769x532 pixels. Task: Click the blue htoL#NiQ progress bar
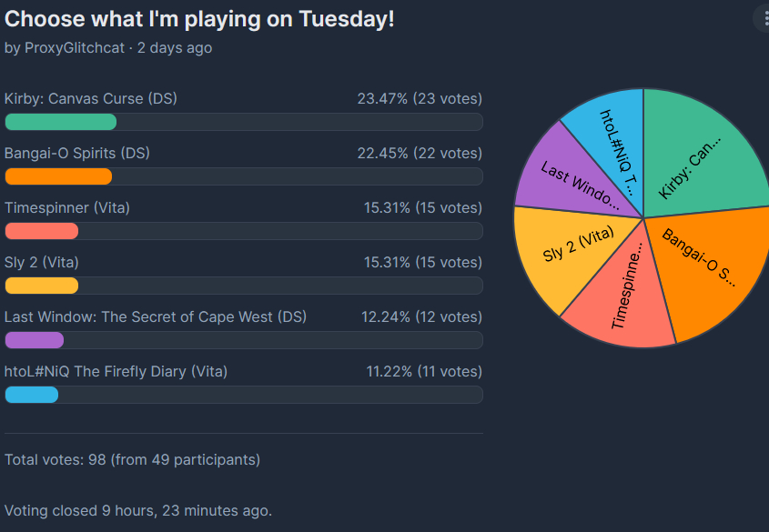[32, 395]
